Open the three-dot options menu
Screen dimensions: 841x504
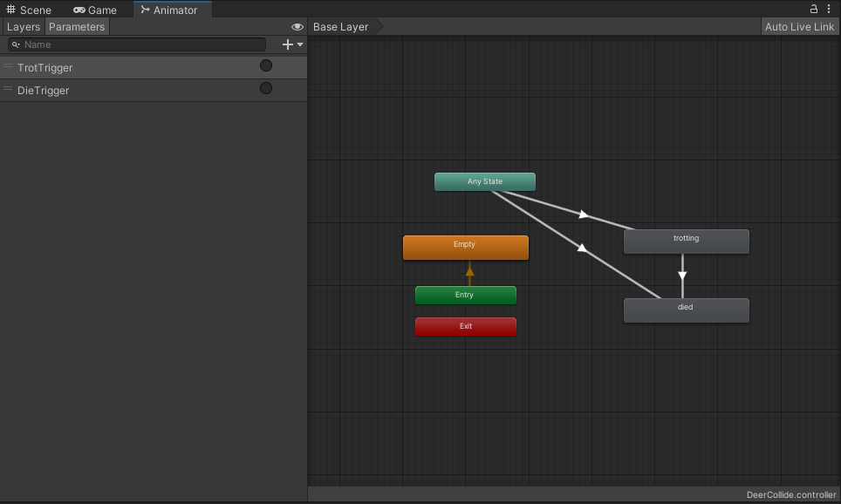[829, 9]
